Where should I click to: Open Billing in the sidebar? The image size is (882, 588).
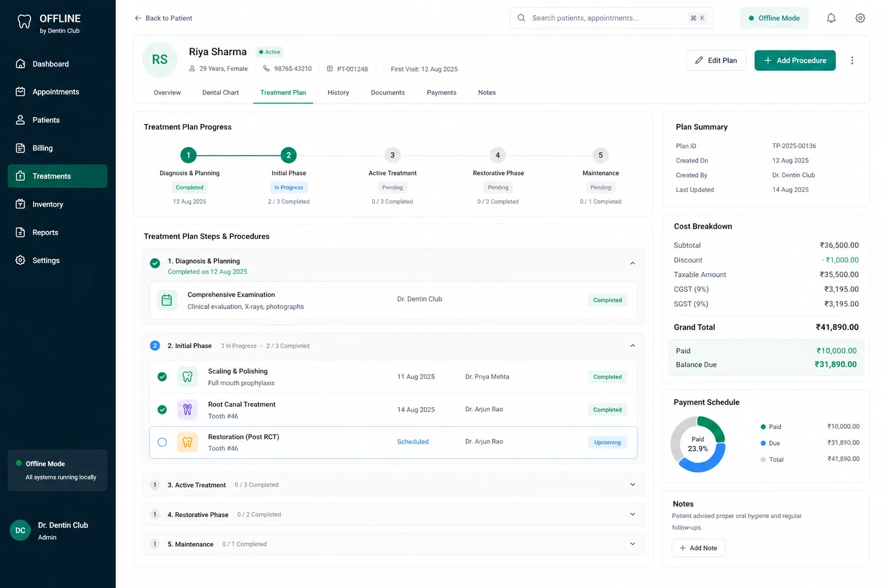[x=57, y=148]
